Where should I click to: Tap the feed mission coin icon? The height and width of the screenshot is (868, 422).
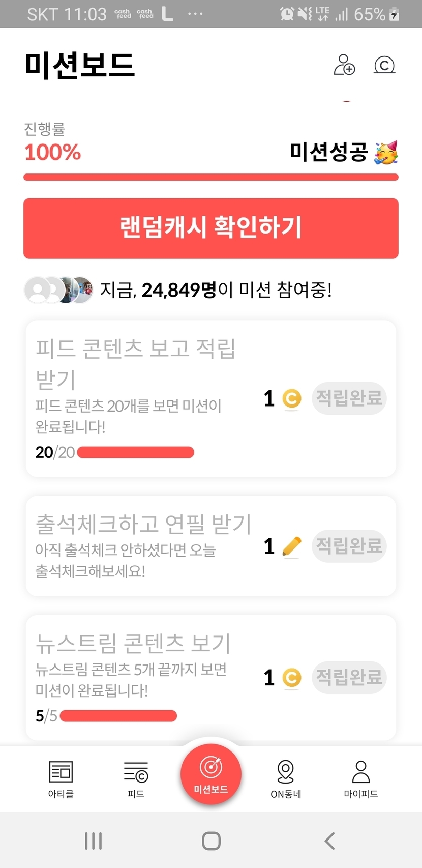pyautogui.click(x=291, y=398)
